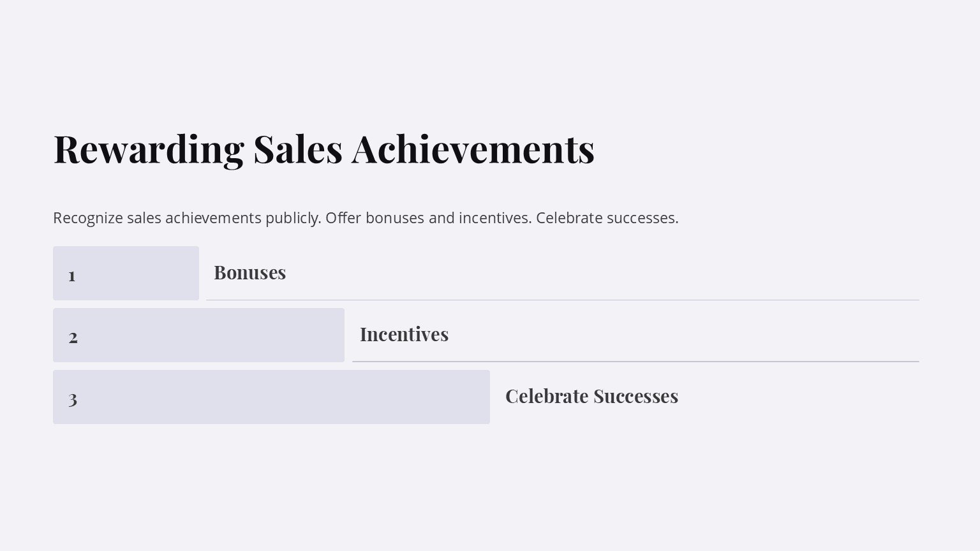Select the "Incentives" heading
This screenshot has height=551, width=980.
(404, 334)
